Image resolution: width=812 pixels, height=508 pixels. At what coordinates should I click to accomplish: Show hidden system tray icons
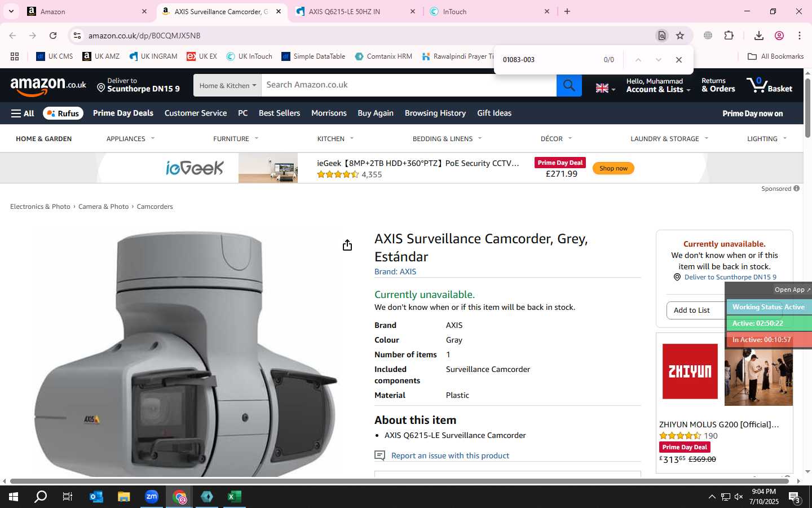[712, 497]
